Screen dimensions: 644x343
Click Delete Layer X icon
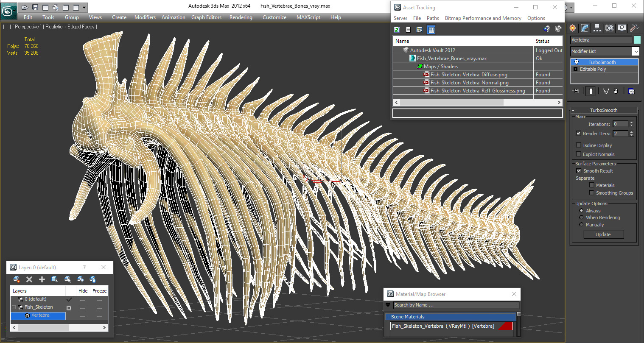pyautogui.click(x=29, y=279)
